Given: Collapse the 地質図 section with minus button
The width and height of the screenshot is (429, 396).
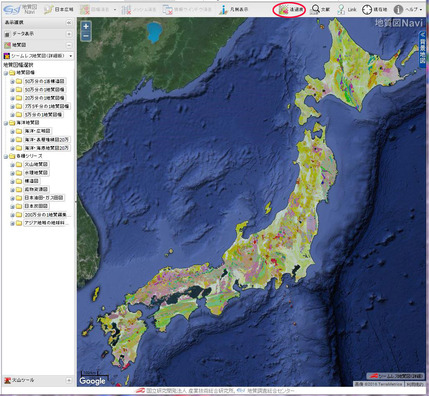Looking at the screenshot, I should 69,45.
